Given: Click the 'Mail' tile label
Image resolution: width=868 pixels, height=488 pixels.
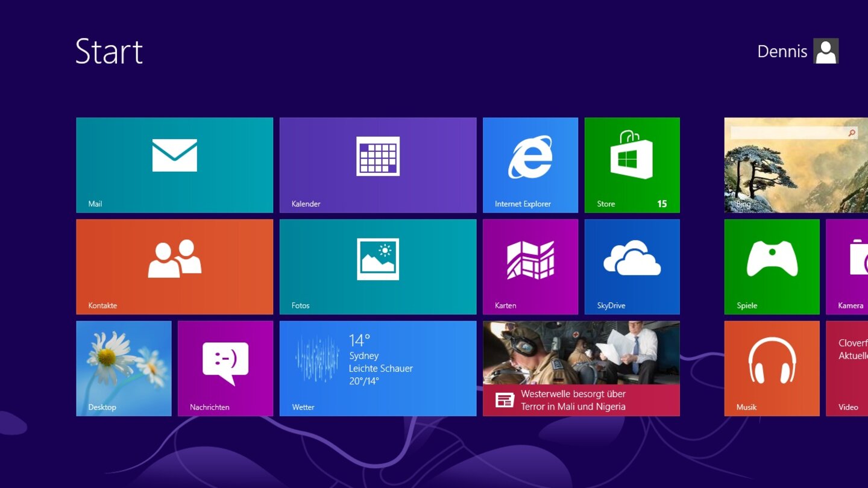Looking at the screenshot, I should tap(95, 204).
